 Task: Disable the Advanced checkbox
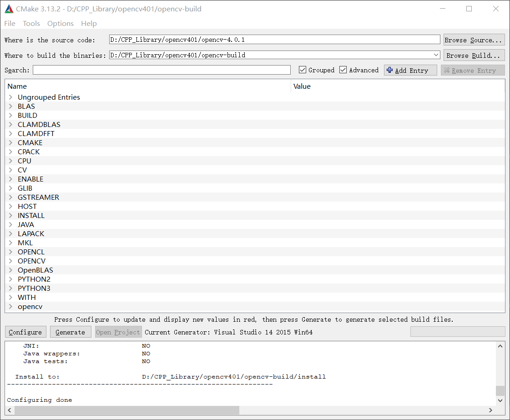click(343, 70)
